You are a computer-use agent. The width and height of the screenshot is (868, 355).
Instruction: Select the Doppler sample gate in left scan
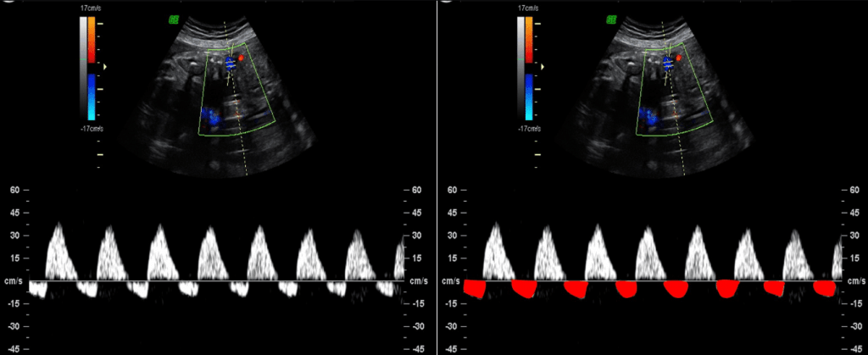[228, 62]
